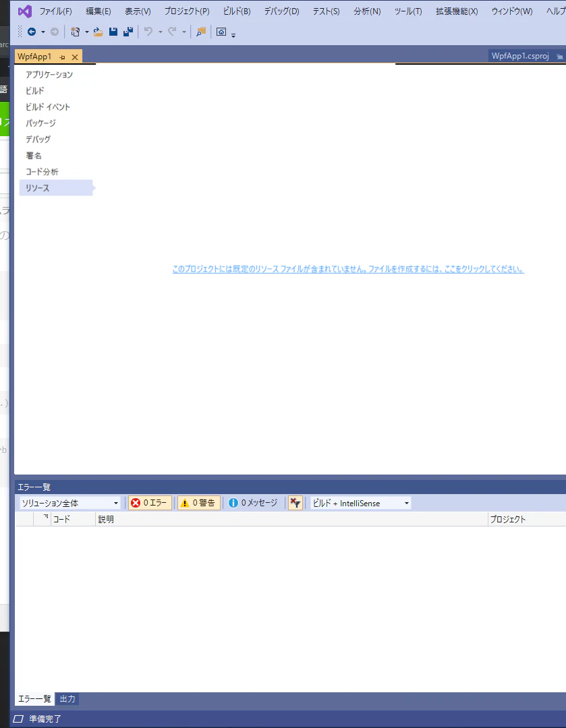Viewport: 566px width, 728px height.
Task: Open the ビルド(B) menu
Action: pos(237,11)
